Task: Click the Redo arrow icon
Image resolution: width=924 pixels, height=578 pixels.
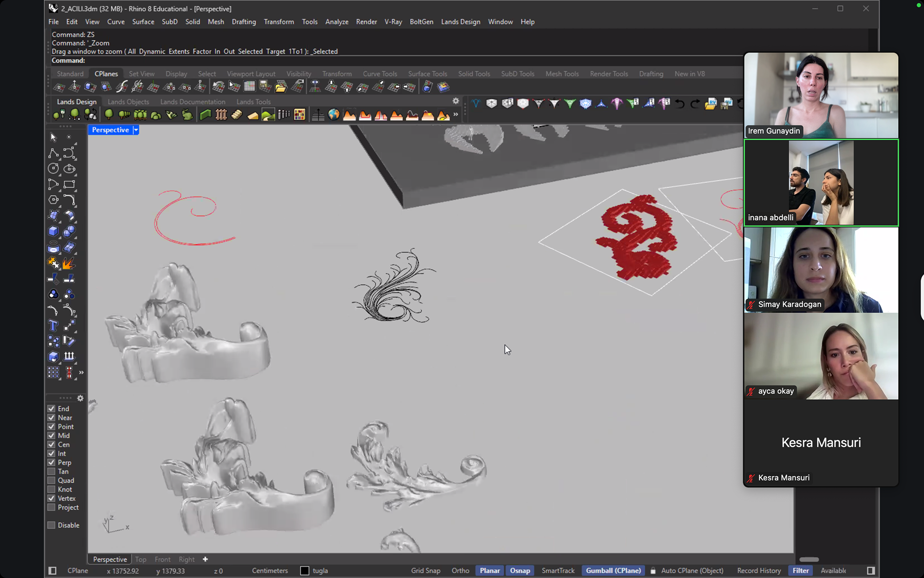Action: 695,104
